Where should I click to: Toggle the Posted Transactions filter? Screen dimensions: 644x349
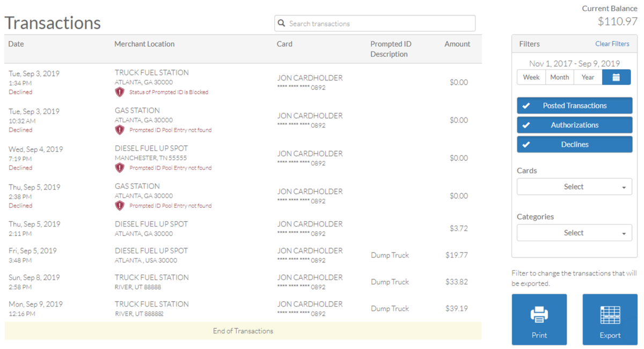point(574,105)
